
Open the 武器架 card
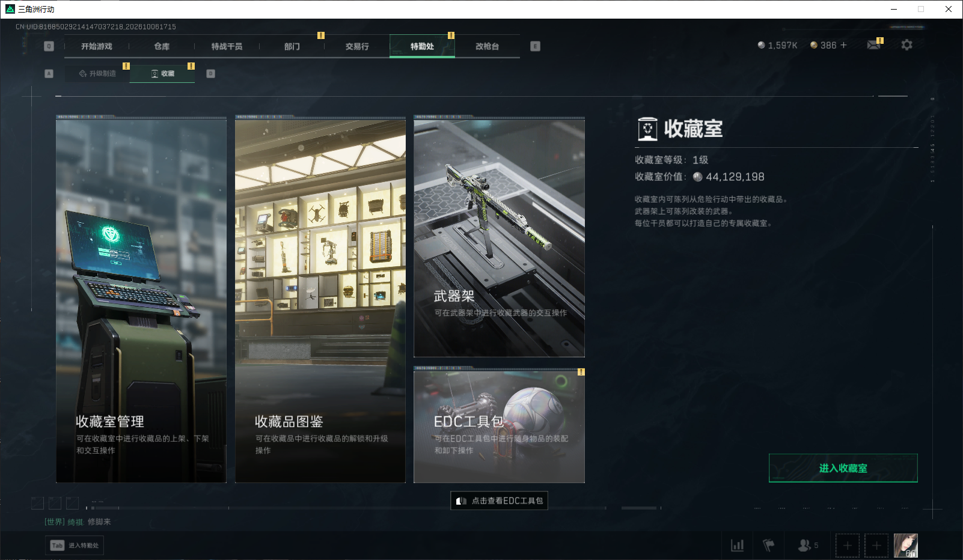tap(499, 238)
